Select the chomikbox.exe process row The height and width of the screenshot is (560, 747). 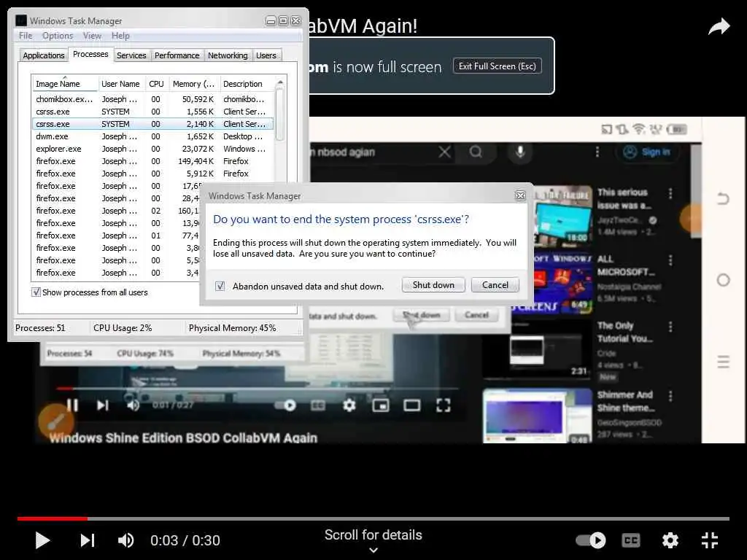(x=152, y=99)
